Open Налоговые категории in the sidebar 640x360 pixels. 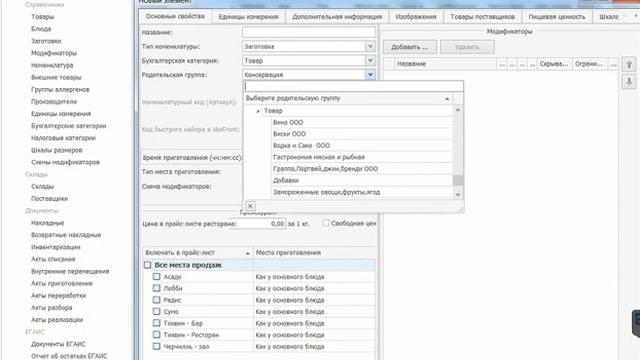pyautogui.click(x=63, y=138)
